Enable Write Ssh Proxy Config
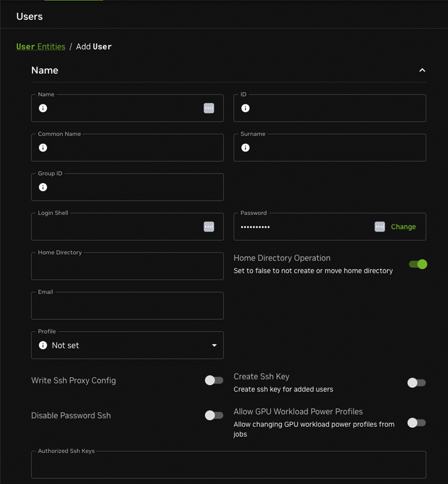The height and width of the screenshot is (484, 448). tap(214, 380)
